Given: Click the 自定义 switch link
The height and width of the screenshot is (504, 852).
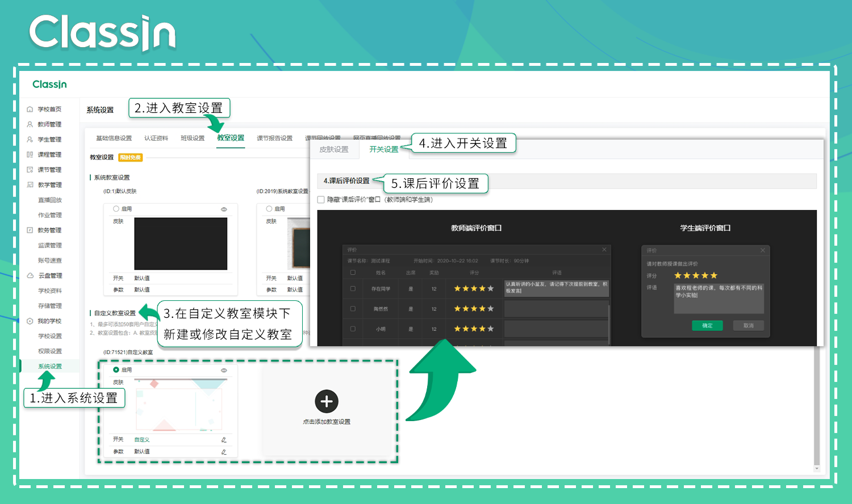Looking at the screenshot, I should tap(142, 440).
